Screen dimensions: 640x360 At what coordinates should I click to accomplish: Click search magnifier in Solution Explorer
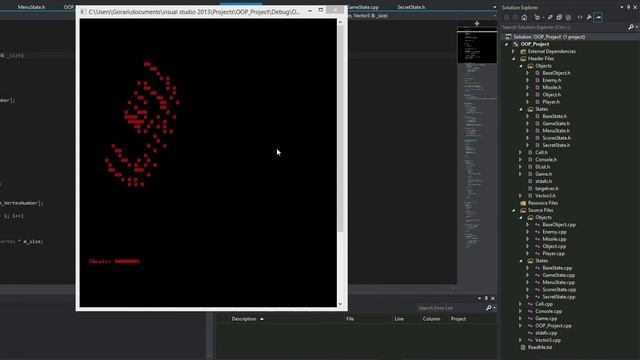[x=631, y=27]
